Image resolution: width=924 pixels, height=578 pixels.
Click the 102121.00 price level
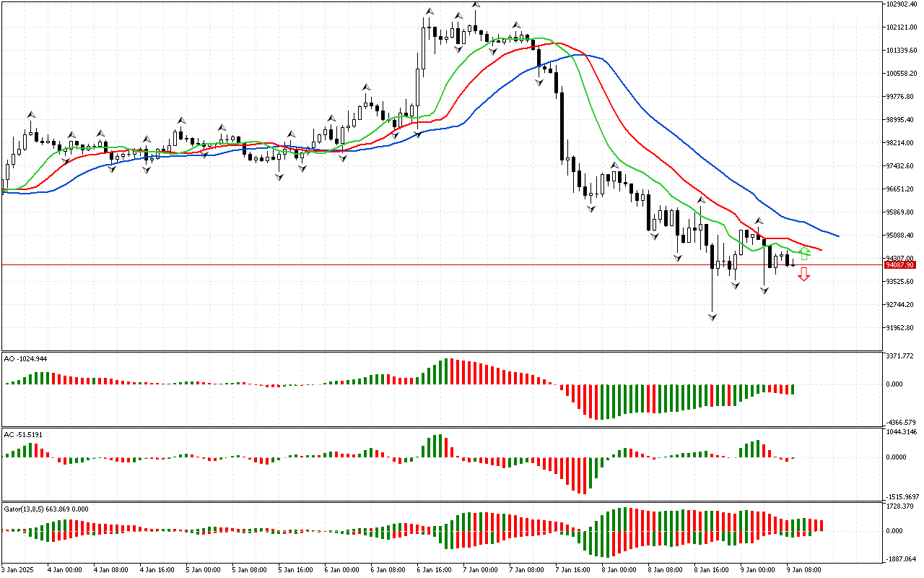[902, 27]
